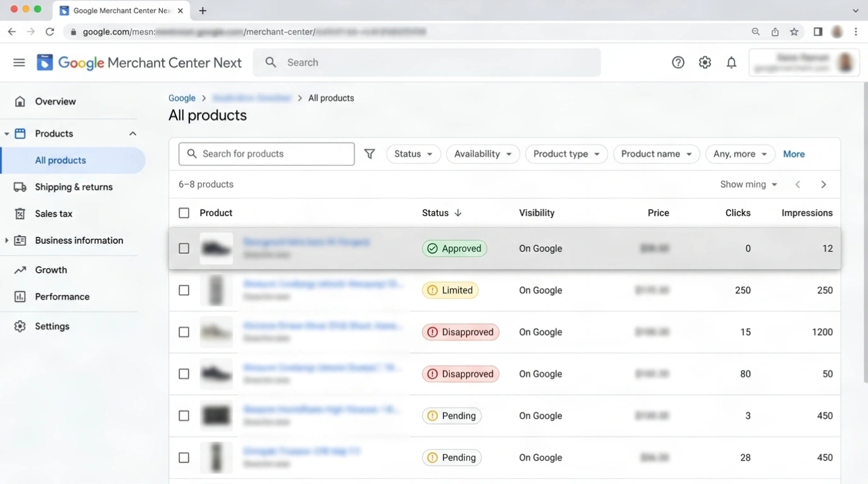Check the Pending row with 28 clicks

tap(184, 458)
